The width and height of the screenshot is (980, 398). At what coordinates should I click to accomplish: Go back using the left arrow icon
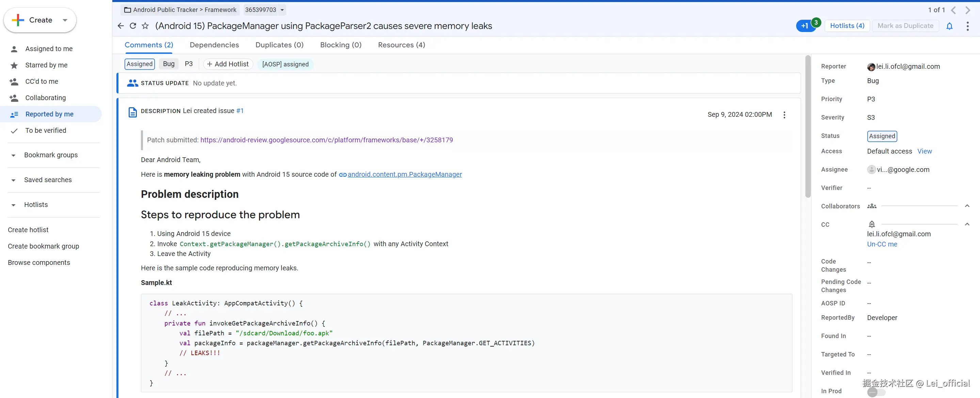tap(121, 26)
